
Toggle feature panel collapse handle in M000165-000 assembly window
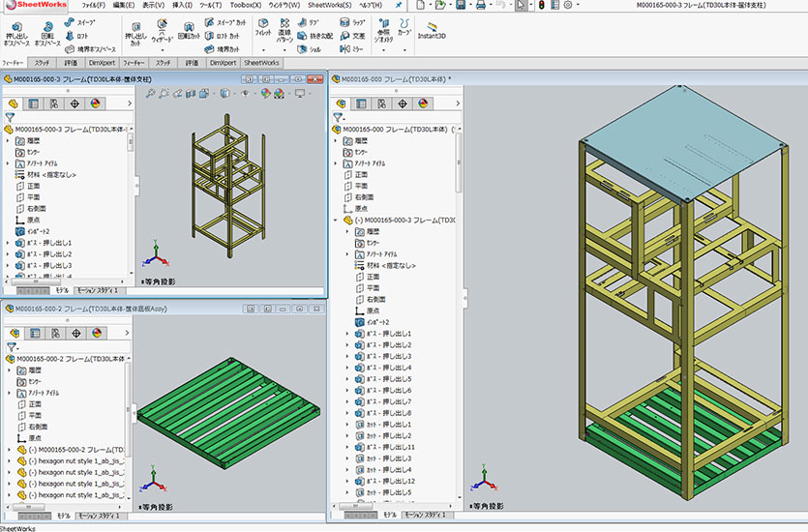(x=464, y=298)
